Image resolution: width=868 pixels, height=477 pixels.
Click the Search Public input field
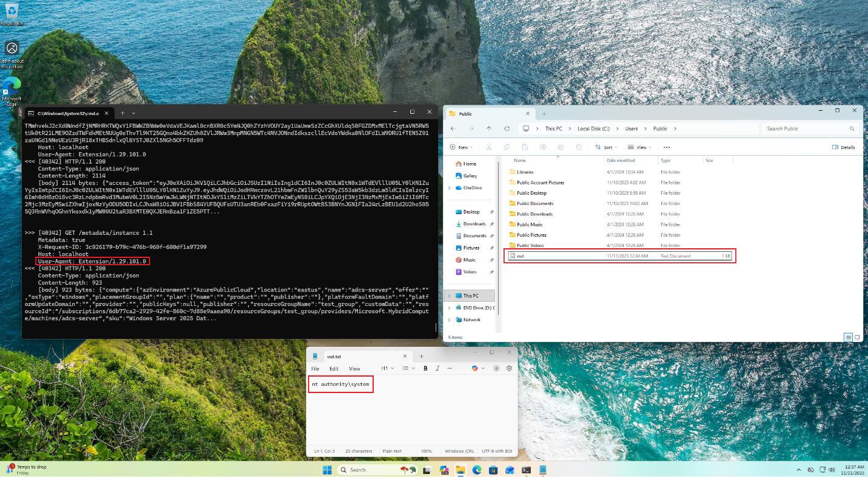point(808,129)
